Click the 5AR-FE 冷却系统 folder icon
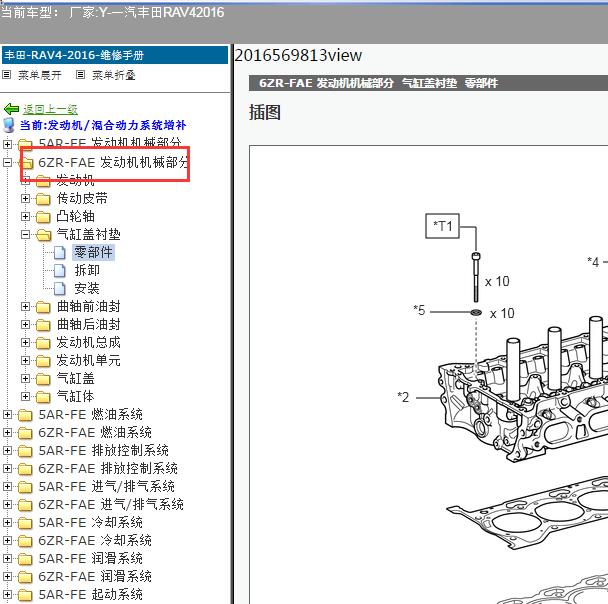The width and height of the screenshot is (608, 604). tap(25, 523)
